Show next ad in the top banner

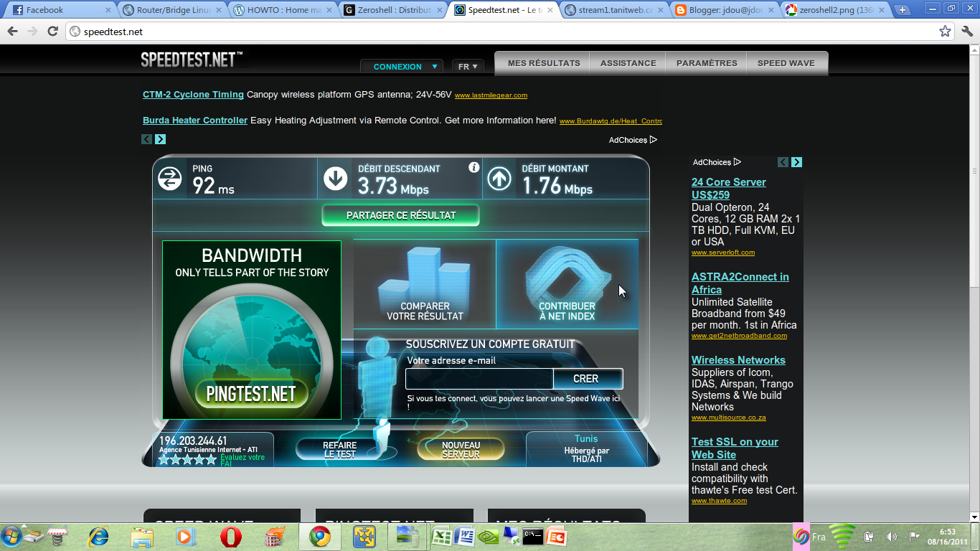[x=160, y=139]
